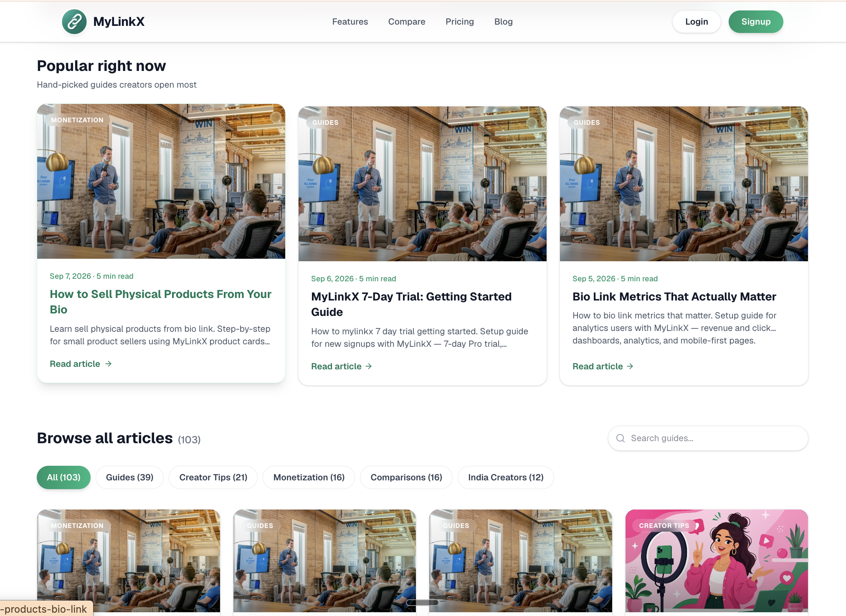Click the arrow icon next to Read article under Bio Link Metrics
The width and height of the screenshot is (846, 616).
coord(630,366)
